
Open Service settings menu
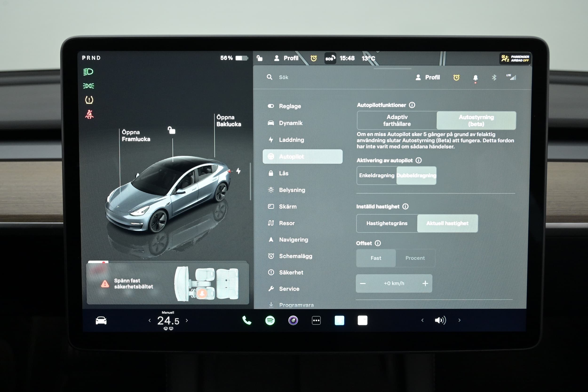pyautogui.click(x=302, y=289)
